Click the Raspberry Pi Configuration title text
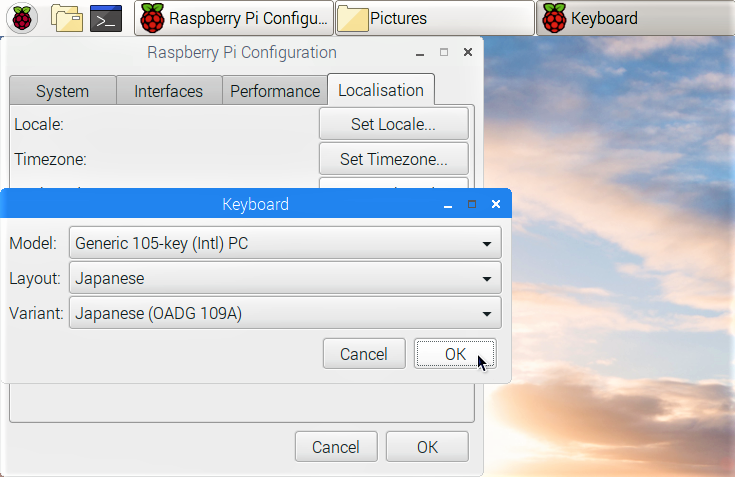This screenshot has width=735, height=477. click(x=242, y=52)
